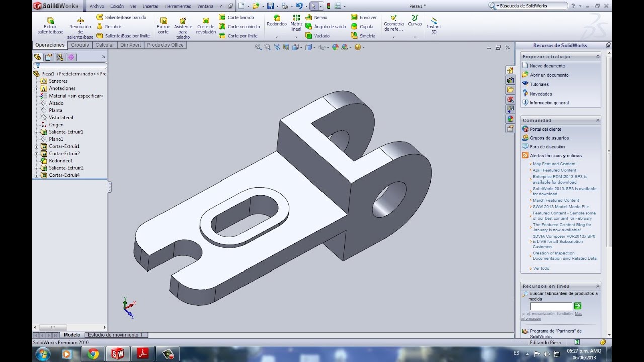Select Corte de revolución tool
The width and height of the screenshot is (644, 362).
click(x=206, y=25)
